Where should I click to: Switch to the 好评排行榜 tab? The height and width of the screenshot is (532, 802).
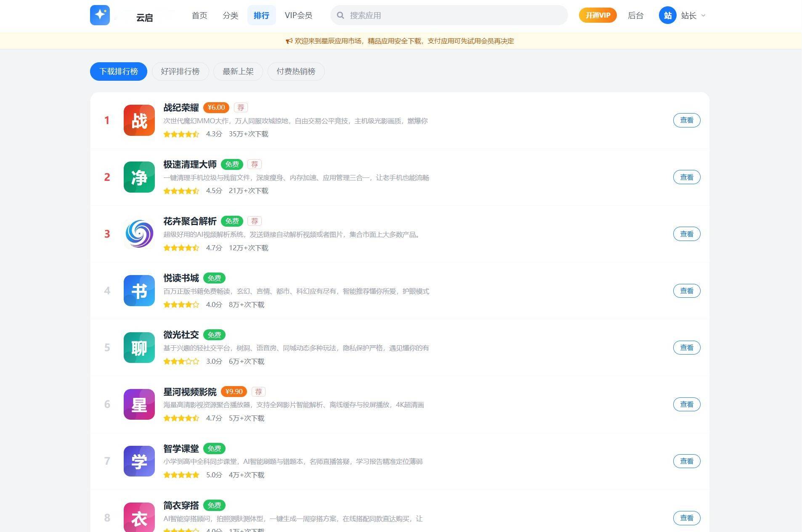click(180, 71)
